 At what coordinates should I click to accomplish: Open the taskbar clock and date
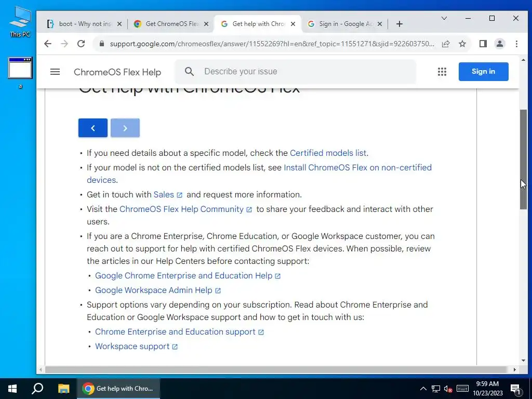[x=487, y=389]
